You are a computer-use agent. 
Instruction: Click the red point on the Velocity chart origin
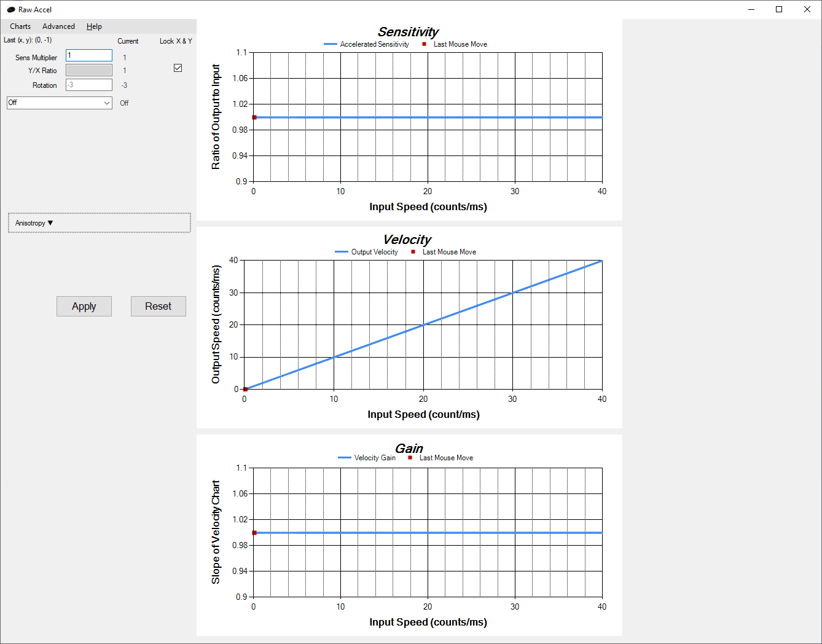(245, 389)
